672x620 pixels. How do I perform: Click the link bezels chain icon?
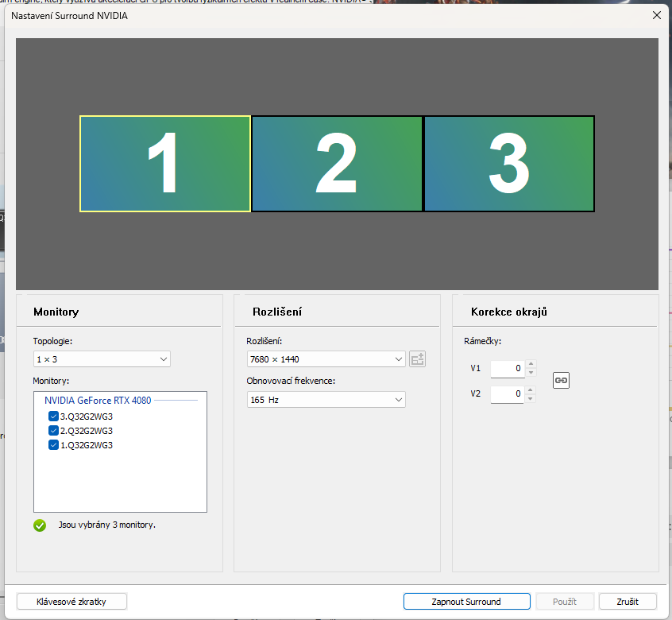click(561, 380)
